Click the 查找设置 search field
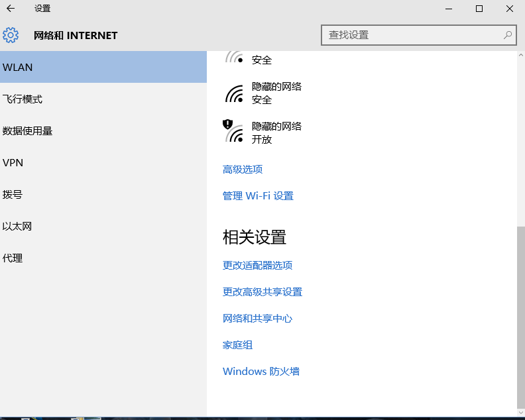 click(x=418, y=35)
